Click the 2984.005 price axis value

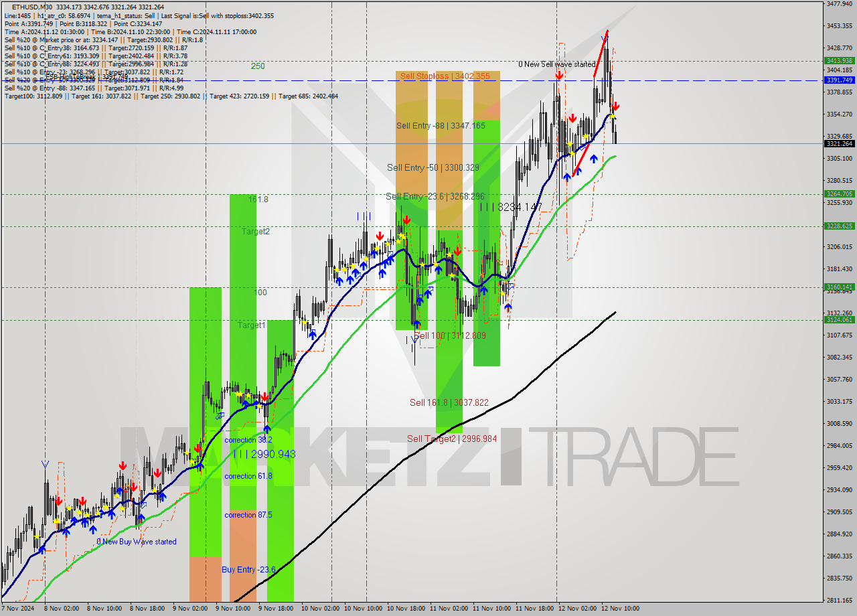click(839, 445)
